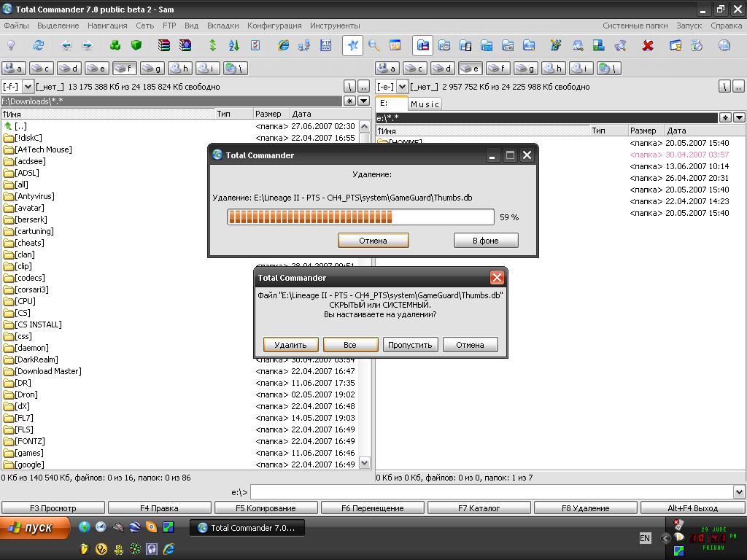Click the blue-green blocks toolbar icon

(598, 45)
